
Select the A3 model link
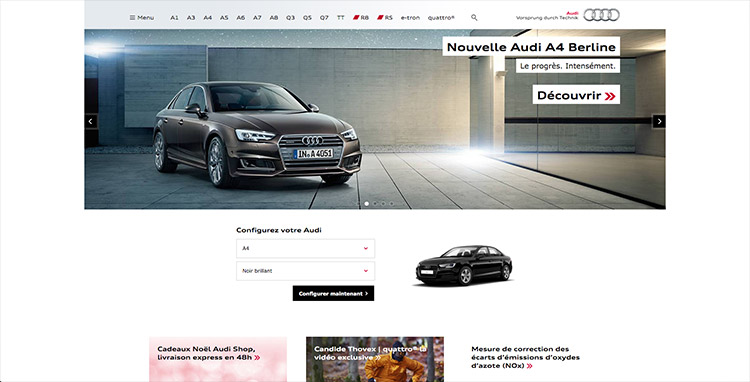pyautogui.click(x=191, y=18)
